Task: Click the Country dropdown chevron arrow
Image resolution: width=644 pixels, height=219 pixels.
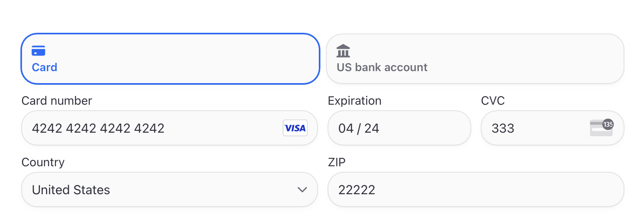Action: pos(302,189)
